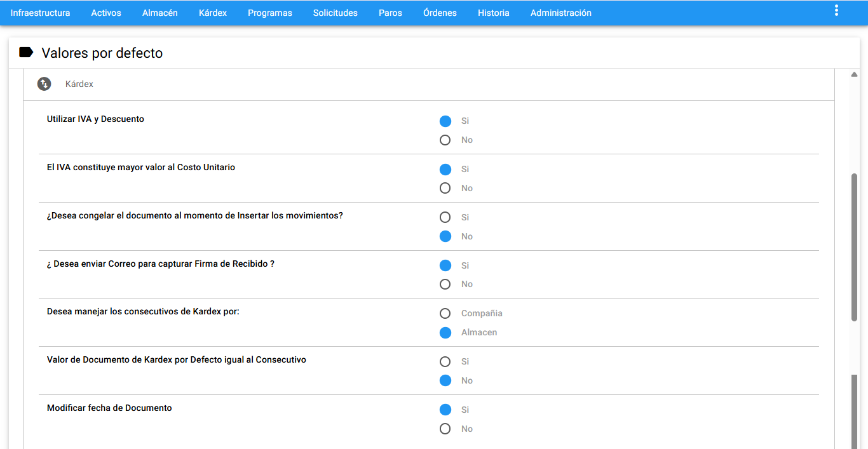This screenshot has width=868, height=449.
Task: Select No for Modificar fecha de Documento
Action: coord(445,429)
